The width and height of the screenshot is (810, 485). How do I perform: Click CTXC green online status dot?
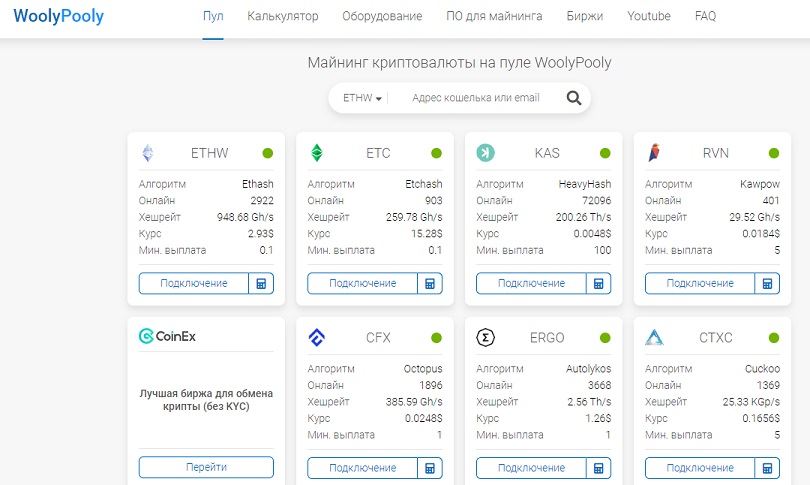774,338
